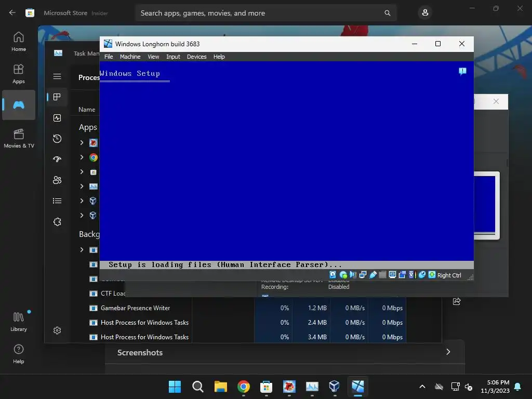532x399 pixels.
Task: Open File Explorer from taskbar
Action: click(220, 387)
